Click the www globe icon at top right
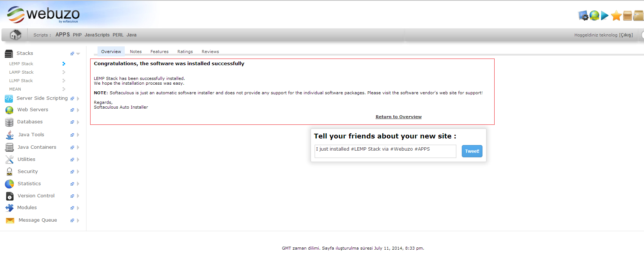This screenshot has width=644, height=257. pos(594,15)
